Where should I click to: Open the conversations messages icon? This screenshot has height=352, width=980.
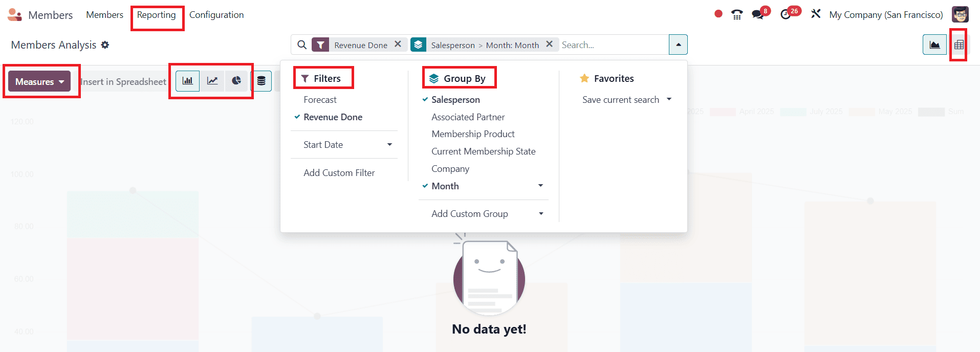[758, 14]
